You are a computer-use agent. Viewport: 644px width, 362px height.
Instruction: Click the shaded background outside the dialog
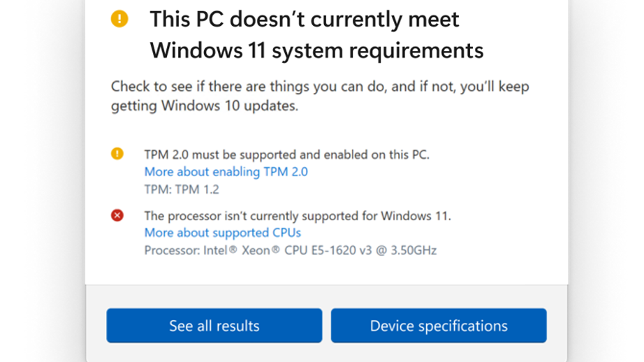[41, 181]
